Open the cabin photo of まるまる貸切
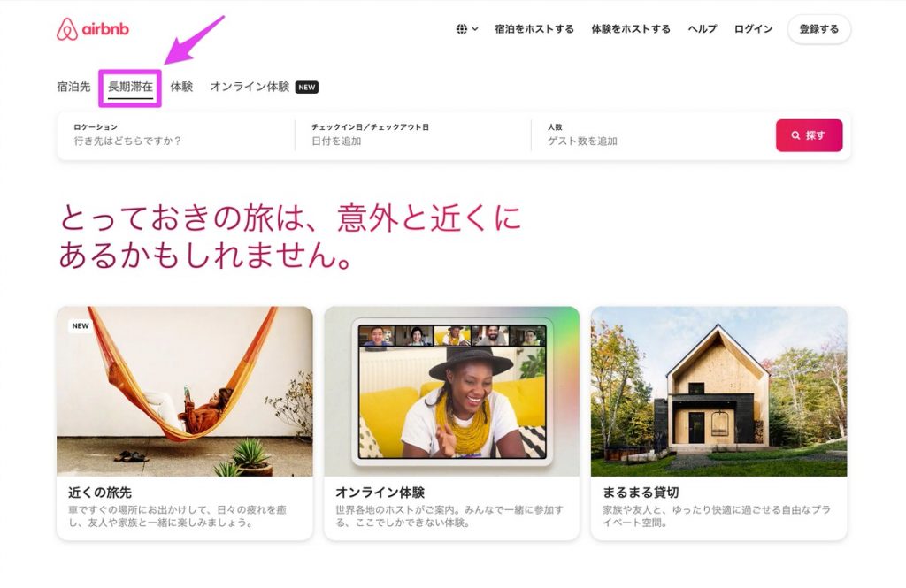906x588 pixels. click(718, 391)
